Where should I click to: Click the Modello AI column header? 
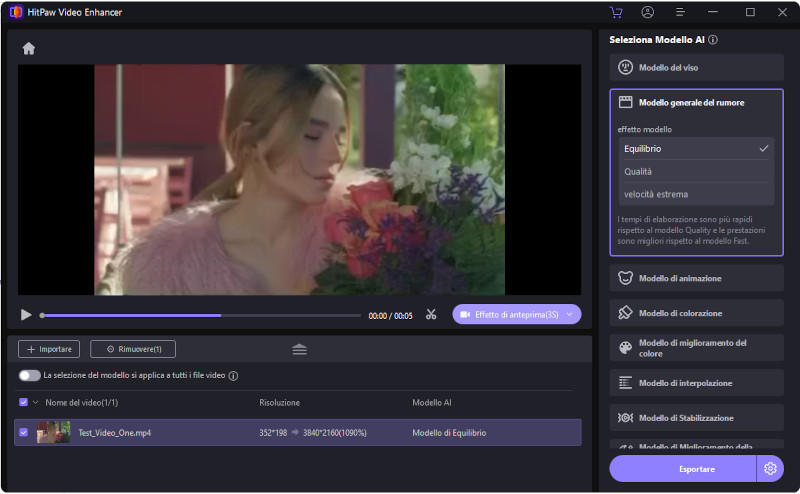432,403
